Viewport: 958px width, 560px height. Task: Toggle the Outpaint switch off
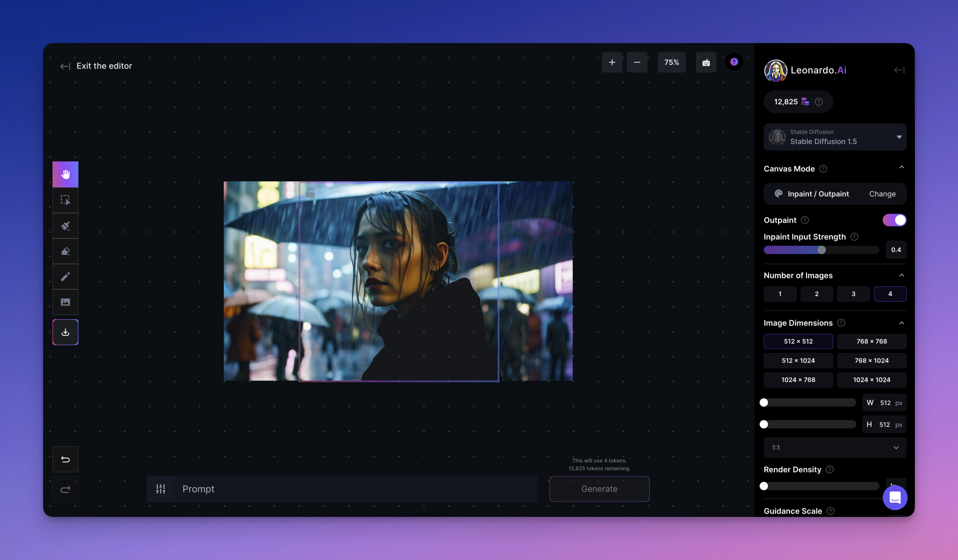point(894,220)
